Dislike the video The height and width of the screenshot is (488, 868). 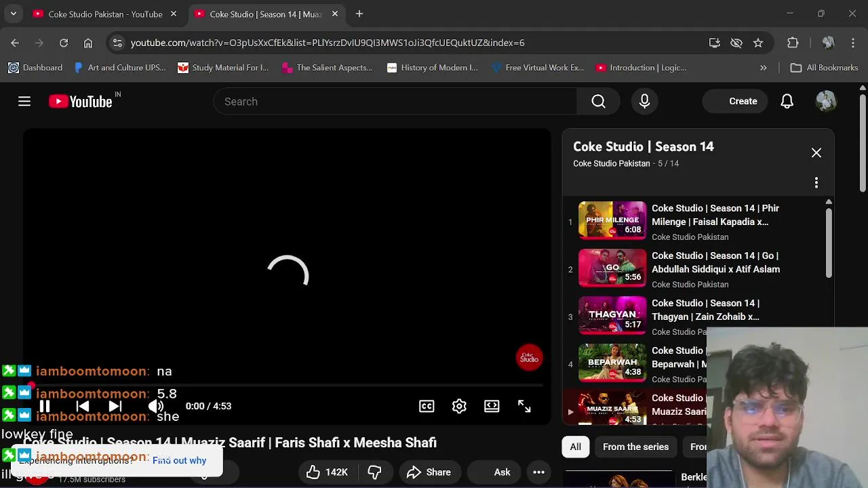(x=374, y=472)
